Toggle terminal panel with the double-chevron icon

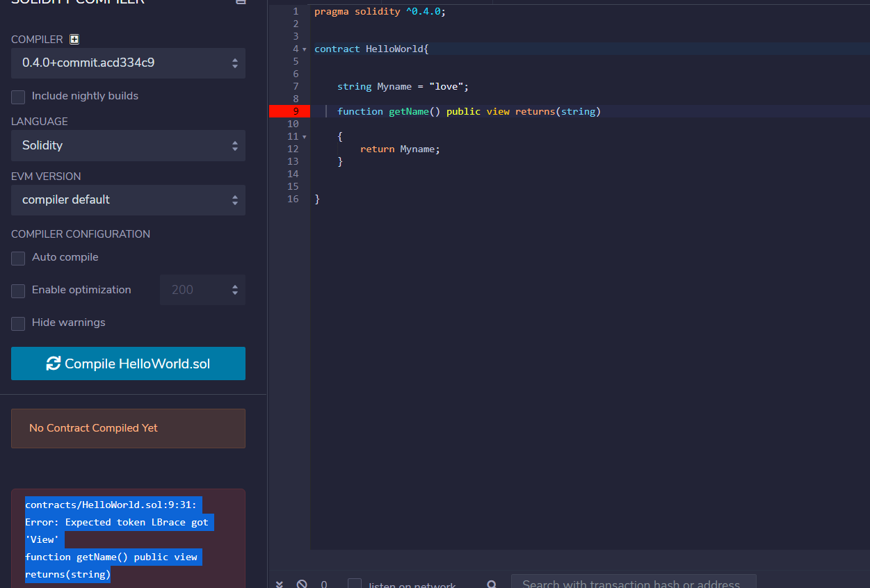click(x=280, y=584)
